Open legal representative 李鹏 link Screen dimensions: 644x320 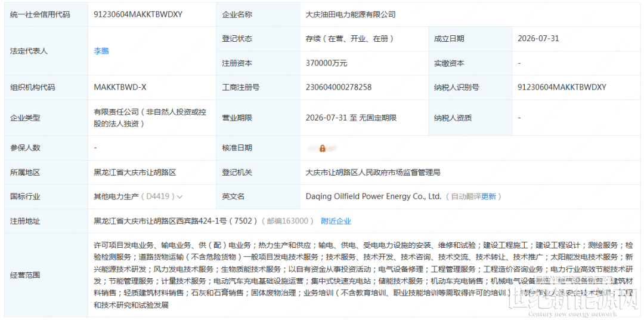101,51
